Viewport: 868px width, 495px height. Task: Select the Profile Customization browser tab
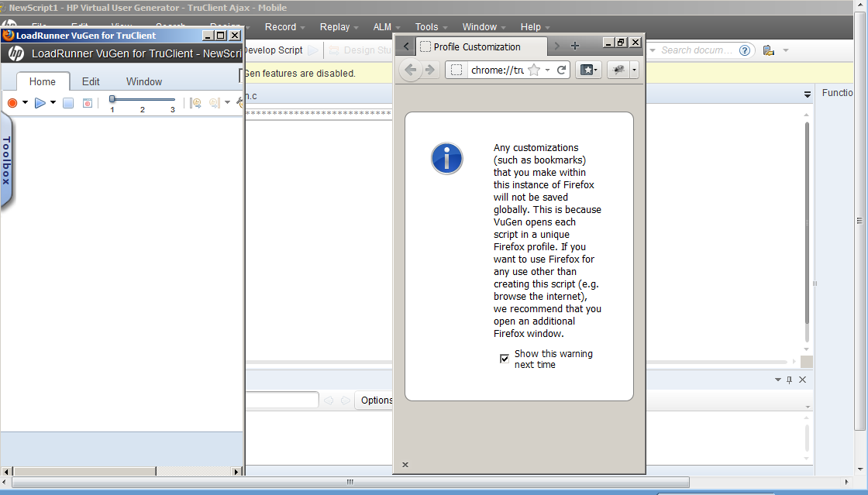481,47
